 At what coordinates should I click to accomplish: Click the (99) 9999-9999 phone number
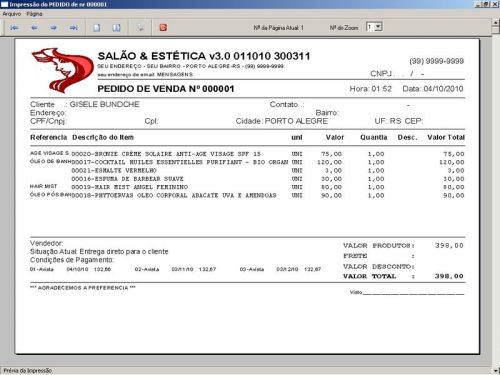tap(436, 61)
